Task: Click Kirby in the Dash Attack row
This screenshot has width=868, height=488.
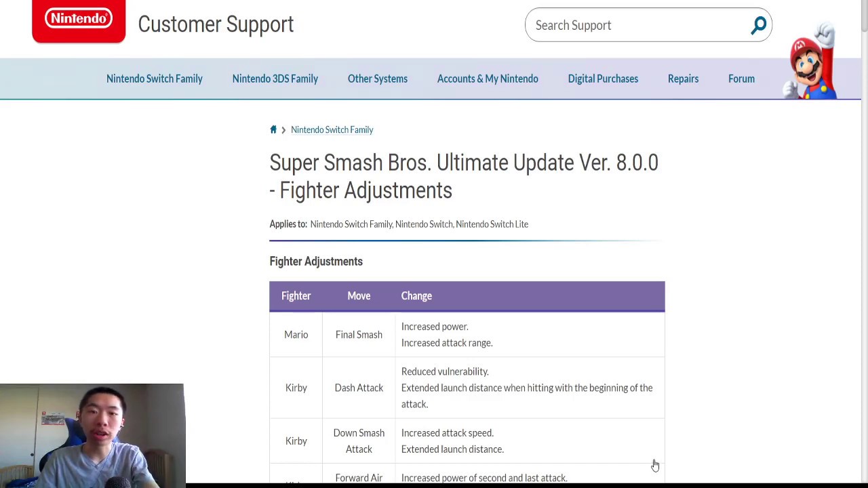Action: [296, 388]
